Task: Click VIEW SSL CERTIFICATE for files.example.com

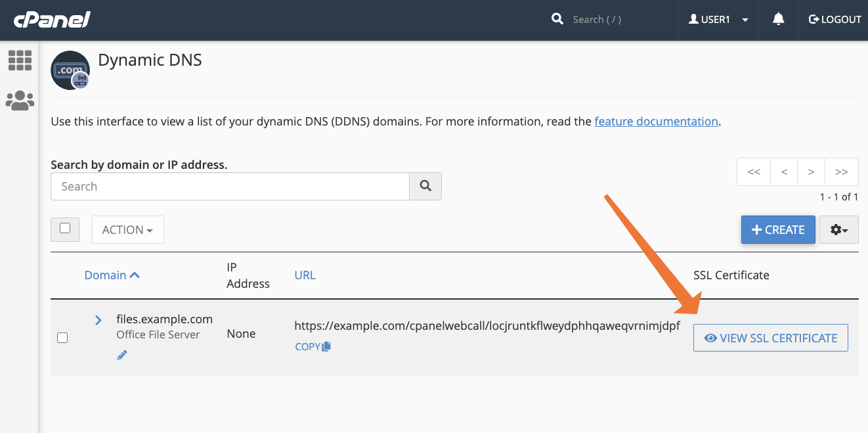Action: 770,337
